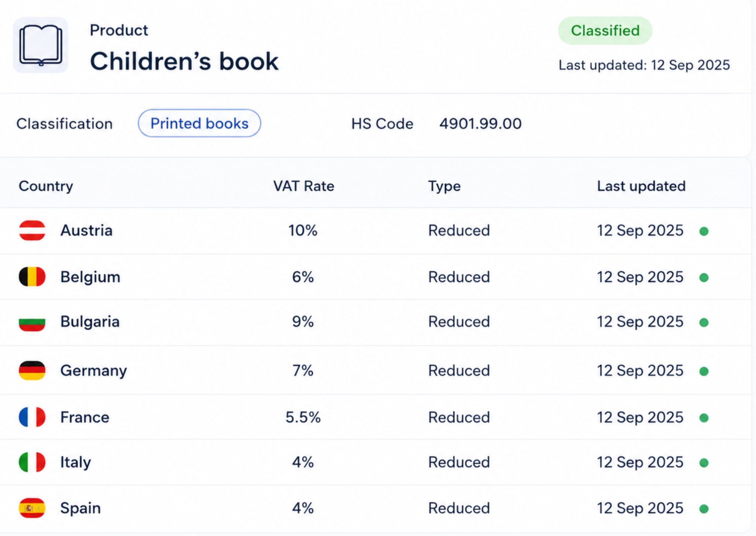Click the Reduced type in Belgium row
The height and width of the screenshot is (536, 756).
pos(459,277)
